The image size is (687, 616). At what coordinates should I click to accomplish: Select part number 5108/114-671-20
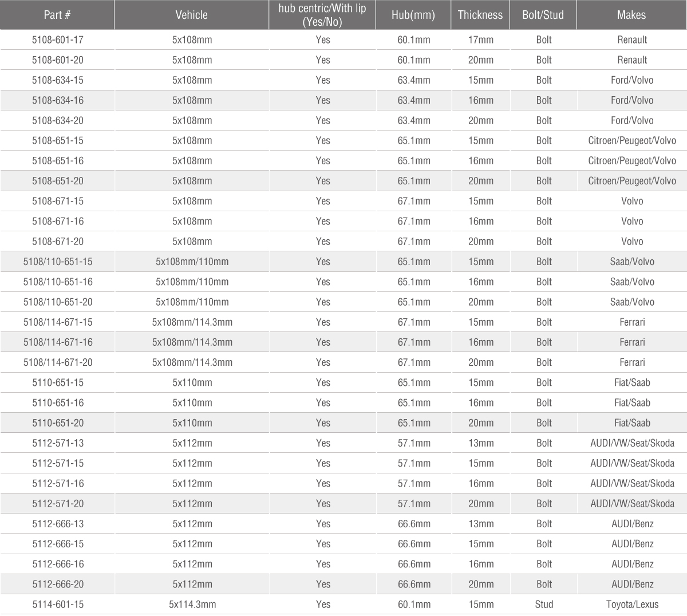58,362
